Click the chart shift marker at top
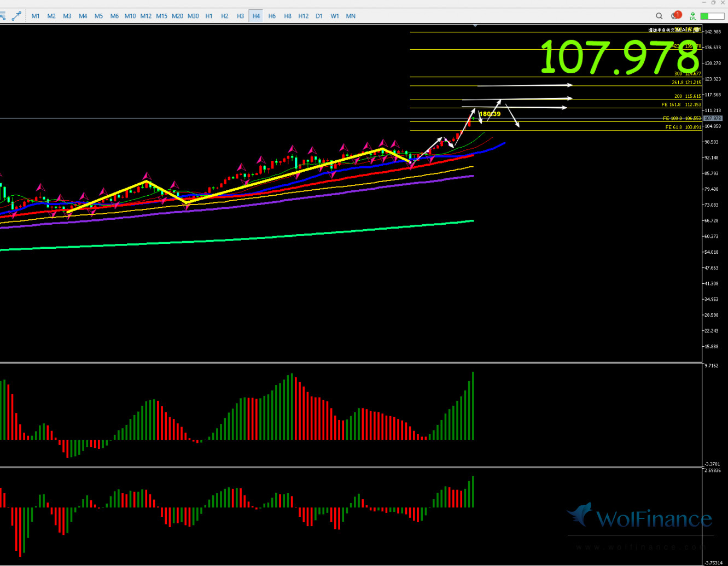 pyautogui.click(x=475, y=26)
